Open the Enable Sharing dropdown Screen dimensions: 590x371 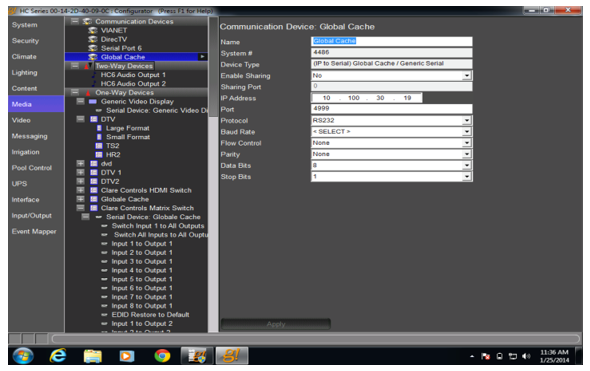point(467,76)
